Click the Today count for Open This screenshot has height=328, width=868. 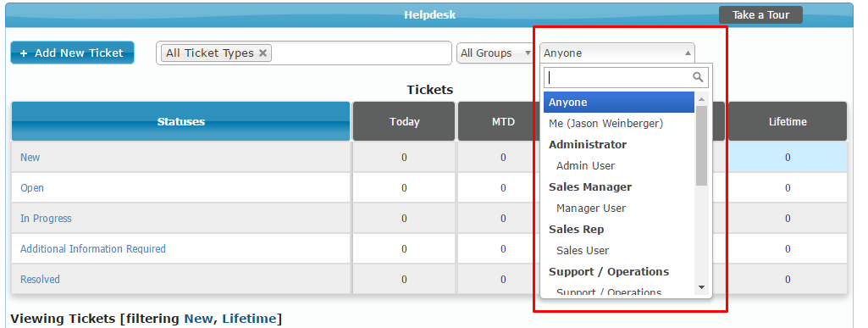(x=404, y=188)
